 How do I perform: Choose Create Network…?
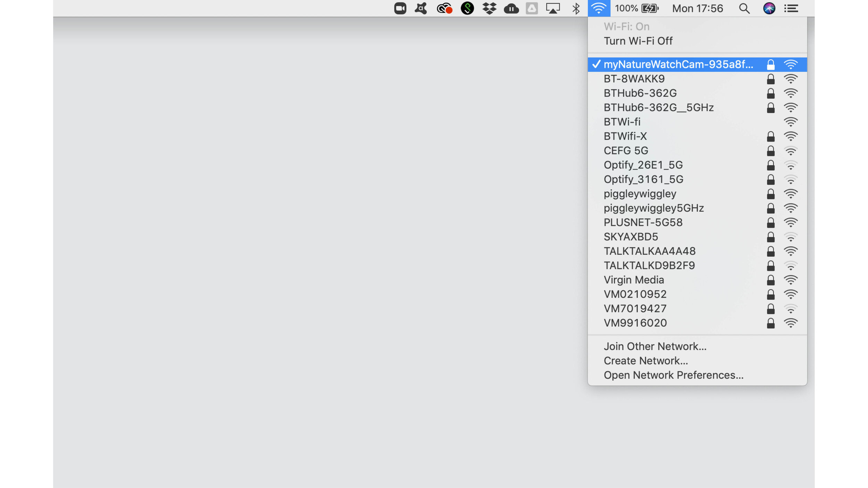[x=697, y=361]
